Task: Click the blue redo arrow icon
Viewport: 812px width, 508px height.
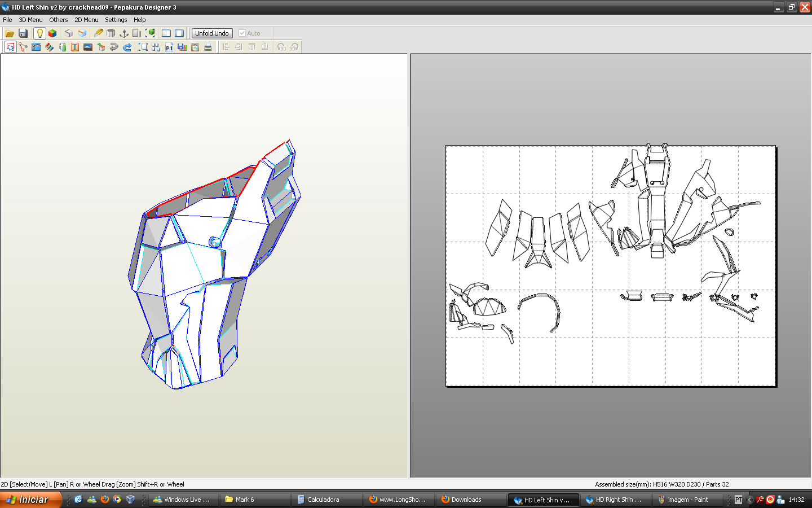Action: pos(127,47)
